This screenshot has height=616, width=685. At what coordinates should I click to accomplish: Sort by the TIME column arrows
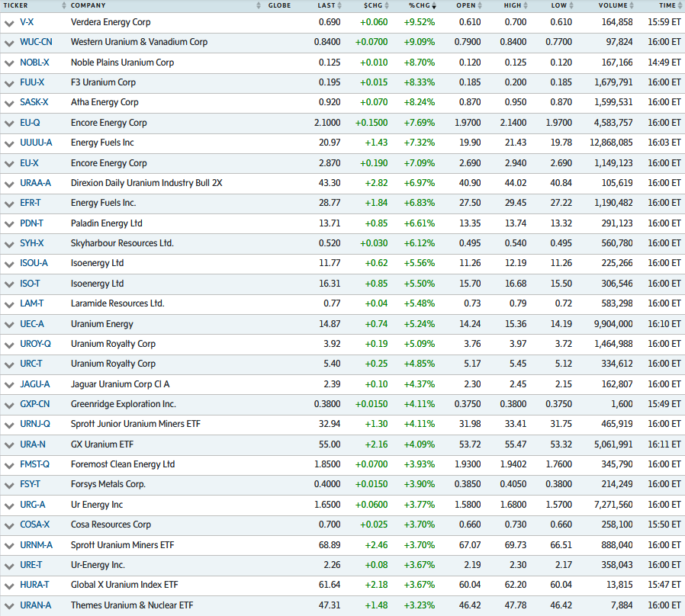click(680, 5)
